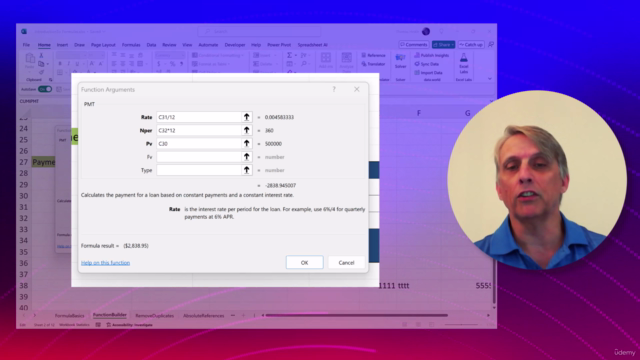Click the question mark help icon in dialog

coord(334,89)
